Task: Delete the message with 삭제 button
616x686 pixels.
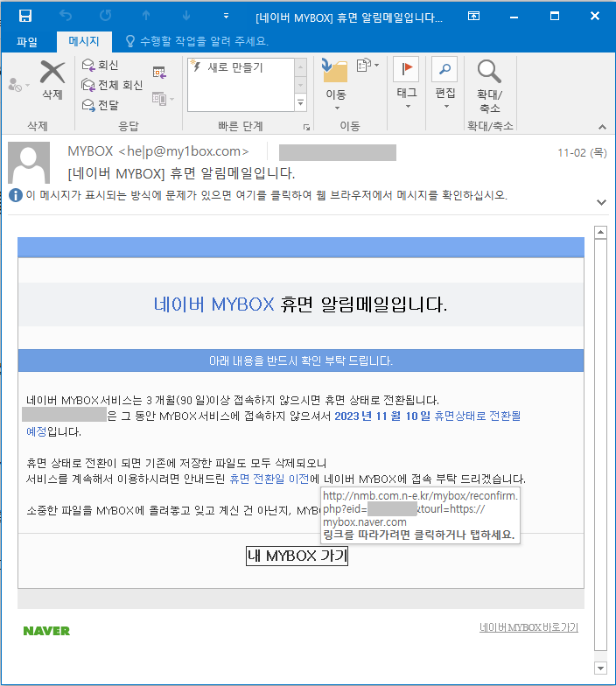Action: pos(52,80)
